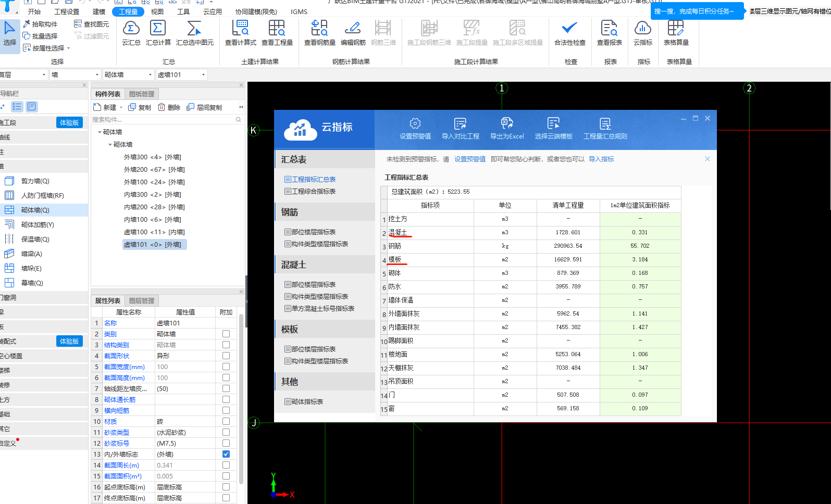This screenshot has height=504, width=831.
Task: Expand component list toolbar overflow arrow
Action: tap(241, 107)
